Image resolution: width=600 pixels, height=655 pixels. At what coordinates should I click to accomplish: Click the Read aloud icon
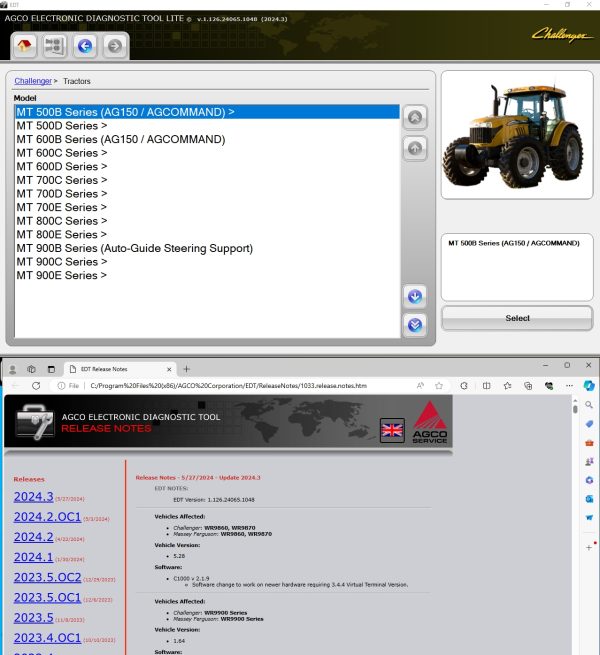pyautogui.click(x=420, y=386)
